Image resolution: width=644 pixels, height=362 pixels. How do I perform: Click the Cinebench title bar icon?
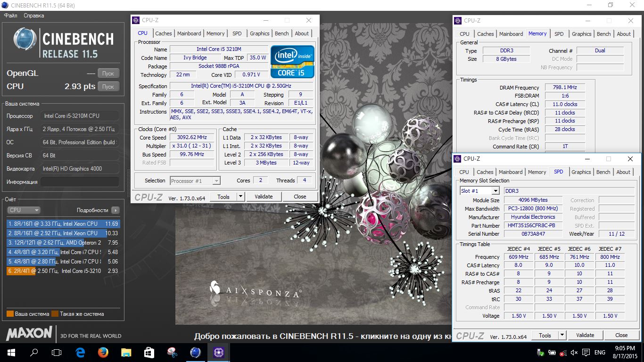point(4,5)
